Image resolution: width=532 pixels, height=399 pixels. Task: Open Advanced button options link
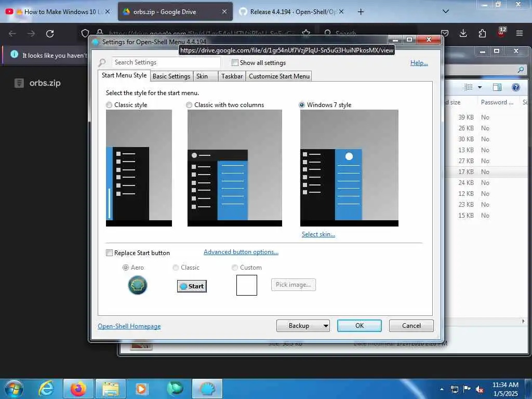point(241,252)
